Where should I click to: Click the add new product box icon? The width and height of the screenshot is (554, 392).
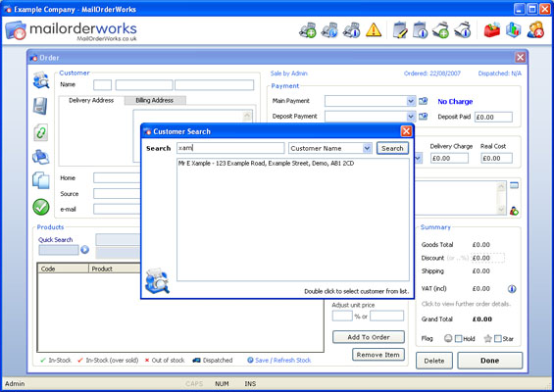click(x=440, y=30)
